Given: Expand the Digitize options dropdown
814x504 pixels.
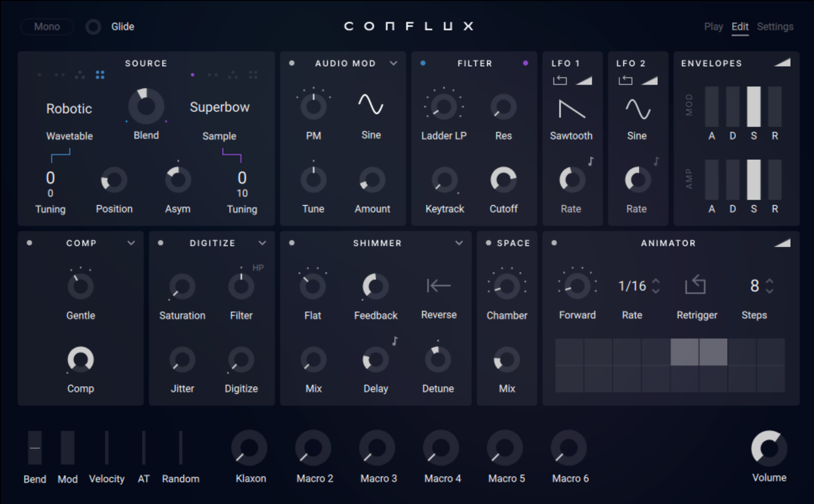Looking at the screenshot, I should tap(262, 243).
